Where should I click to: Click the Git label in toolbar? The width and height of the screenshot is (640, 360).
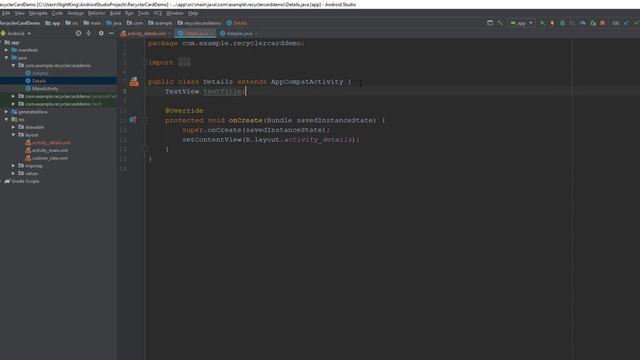616,23
